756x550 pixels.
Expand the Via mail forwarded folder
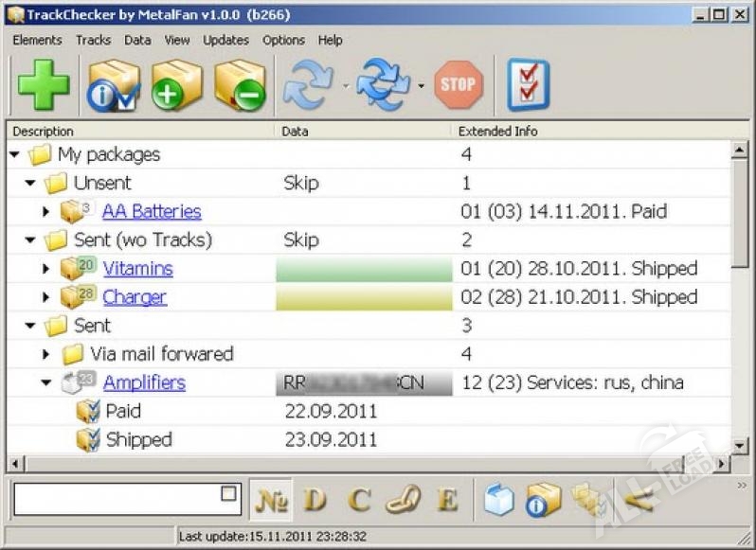point(46,354)
